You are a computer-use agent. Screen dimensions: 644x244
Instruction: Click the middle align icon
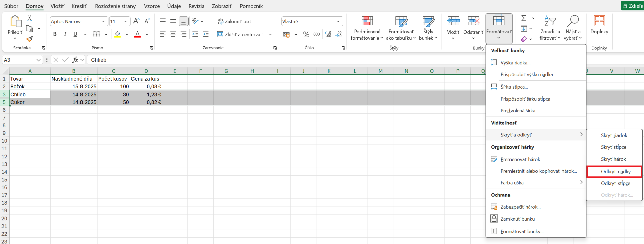[173, 21]
